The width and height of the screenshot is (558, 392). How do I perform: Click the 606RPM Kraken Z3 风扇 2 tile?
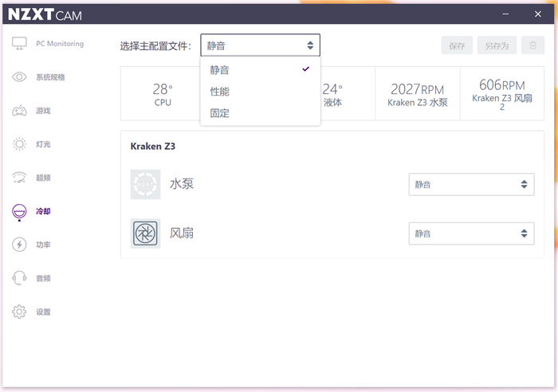pos(502,93)
